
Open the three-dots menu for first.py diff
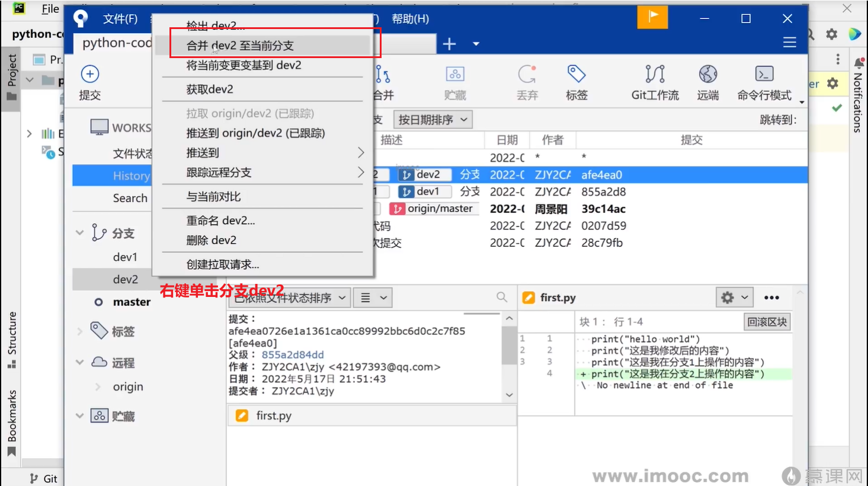click(x=771, y=298)
